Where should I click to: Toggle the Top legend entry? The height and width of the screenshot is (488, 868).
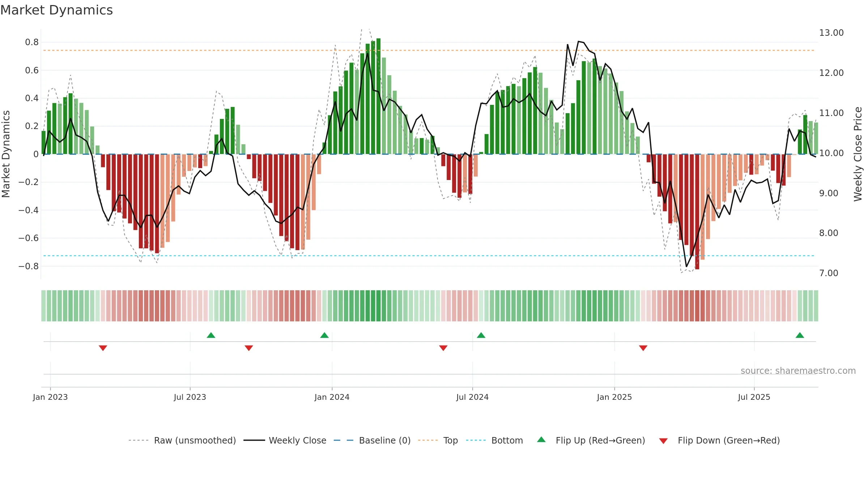coord(438,440)
